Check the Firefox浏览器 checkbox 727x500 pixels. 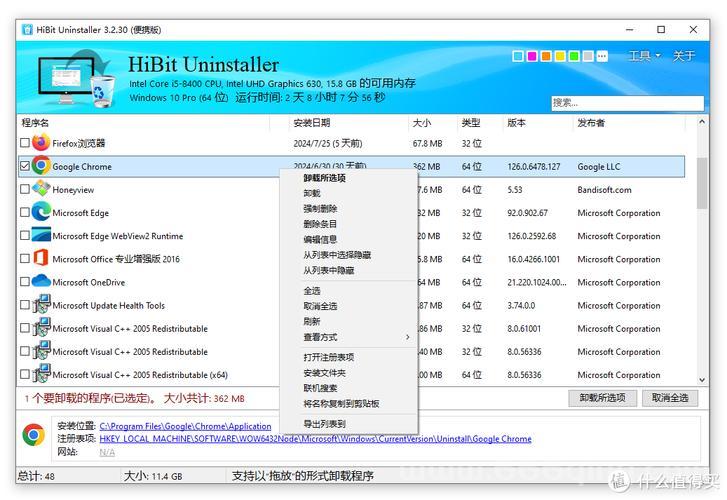(25, 142)
